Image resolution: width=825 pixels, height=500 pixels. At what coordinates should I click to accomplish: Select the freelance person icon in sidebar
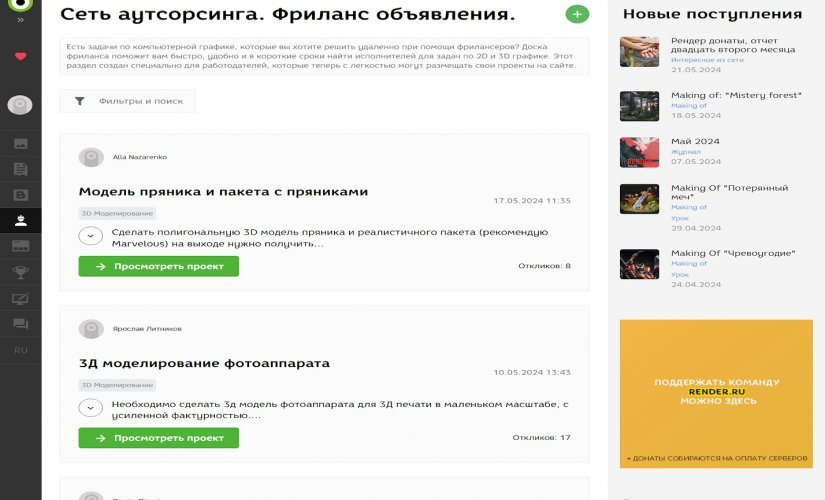pos(21,221)
